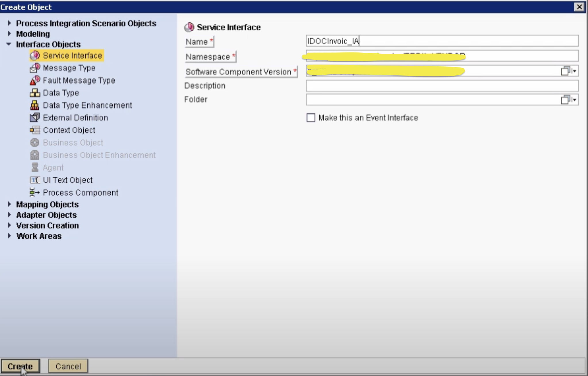Click the Create button
Viewport: 588px width, 376px height.
pos(20,366)
